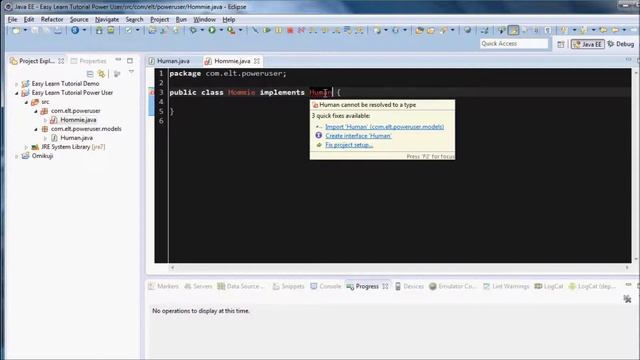
Task: Open the Source menu
Action: point(79,19)
